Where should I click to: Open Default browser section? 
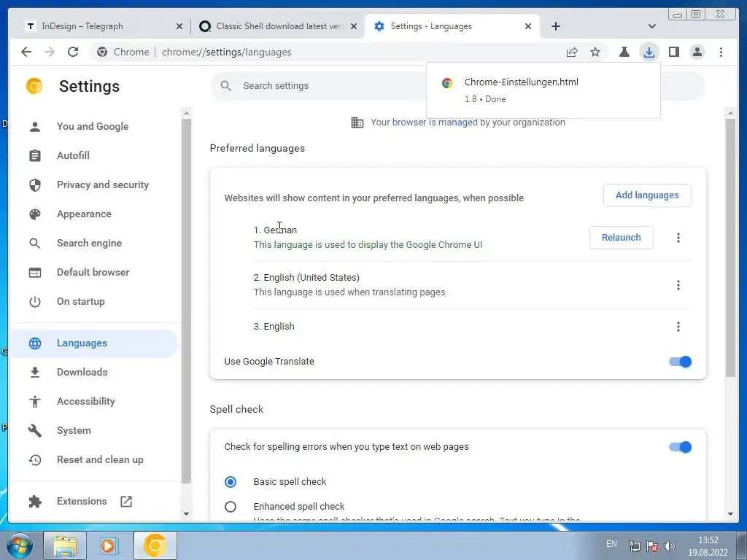click(93, 273)
